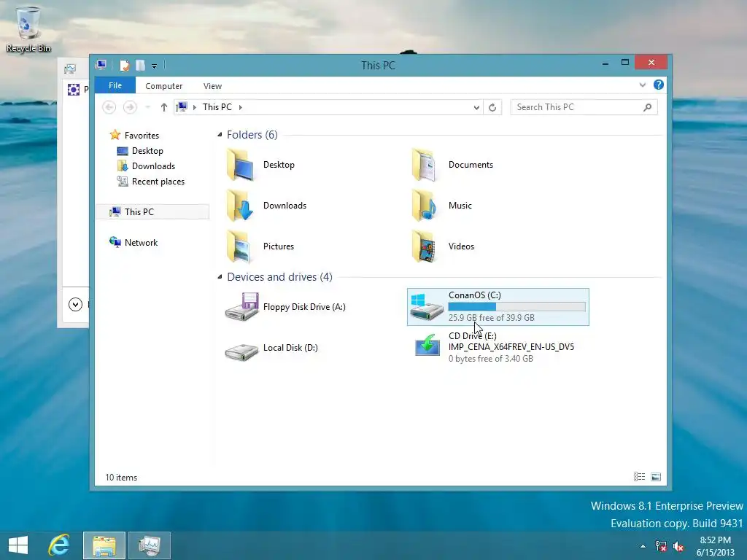Select the Desktop folder icon
Screen dimensions: 747x560
[x=239, y=164]
